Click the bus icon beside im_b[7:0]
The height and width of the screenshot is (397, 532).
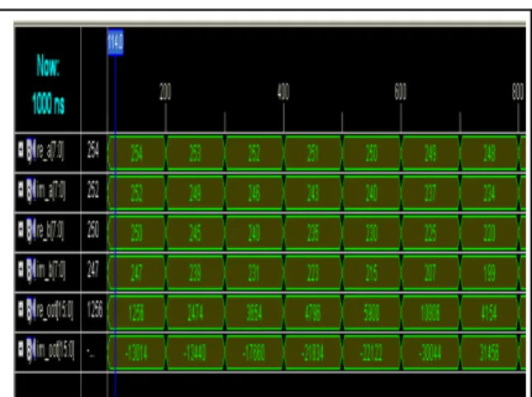(31, 271)
